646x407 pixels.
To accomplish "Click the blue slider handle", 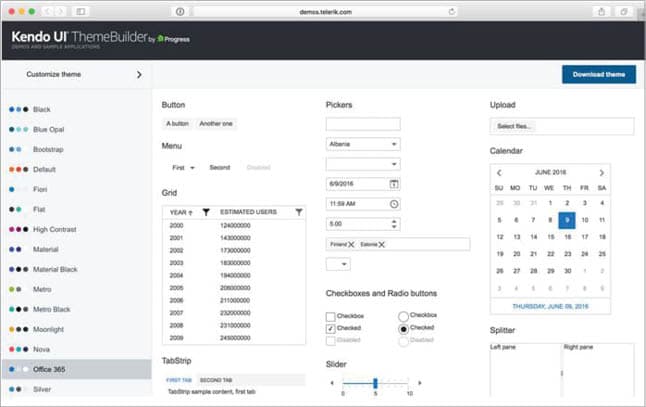I will 375,383.
